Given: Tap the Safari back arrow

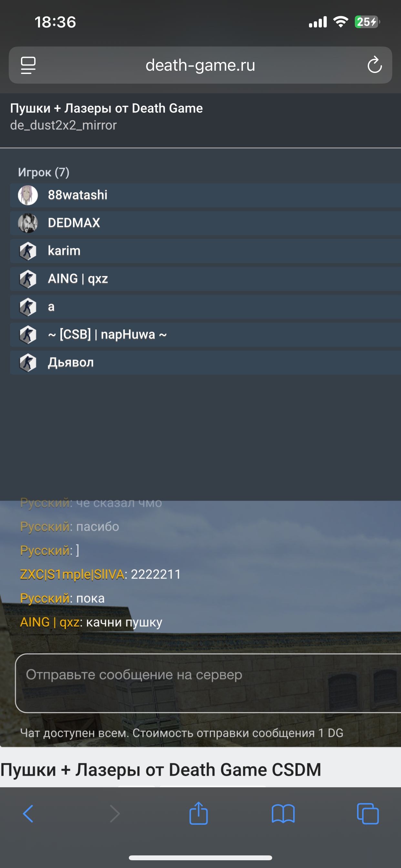Looking at the screenshot, I should (x=28, y=814).
